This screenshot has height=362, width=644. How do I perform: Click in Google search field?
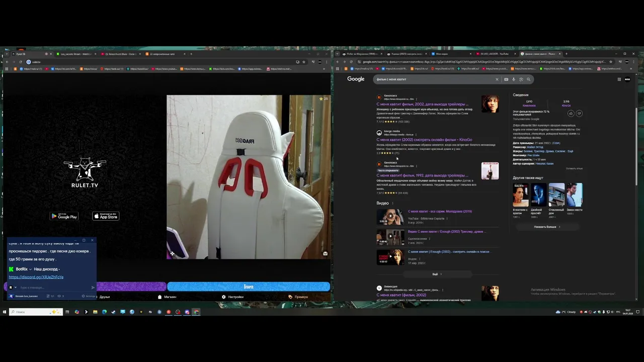point(435,79)
